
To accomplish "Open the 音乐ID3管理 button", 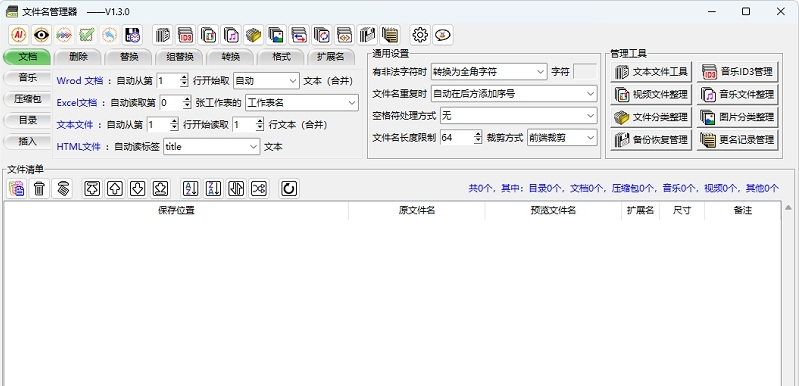I will pyautogui.click(x=737, y=72).
